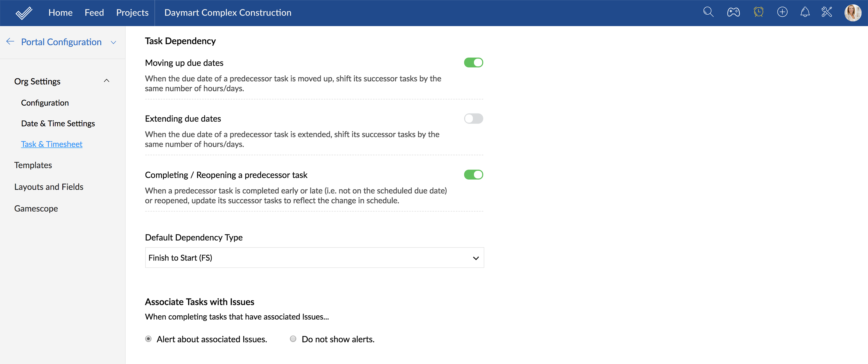This screenshot has height=364, width=868.
Task: Open Configuration under Org Settings
Action: pos(45,103)
